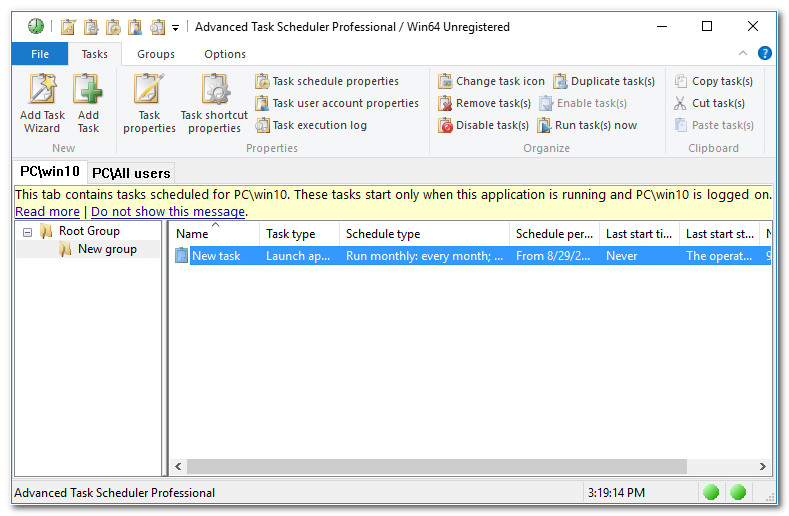This screenshot has height=516, width=789.
Task: Select the PC\All users tab
Action: pos(131,173)
